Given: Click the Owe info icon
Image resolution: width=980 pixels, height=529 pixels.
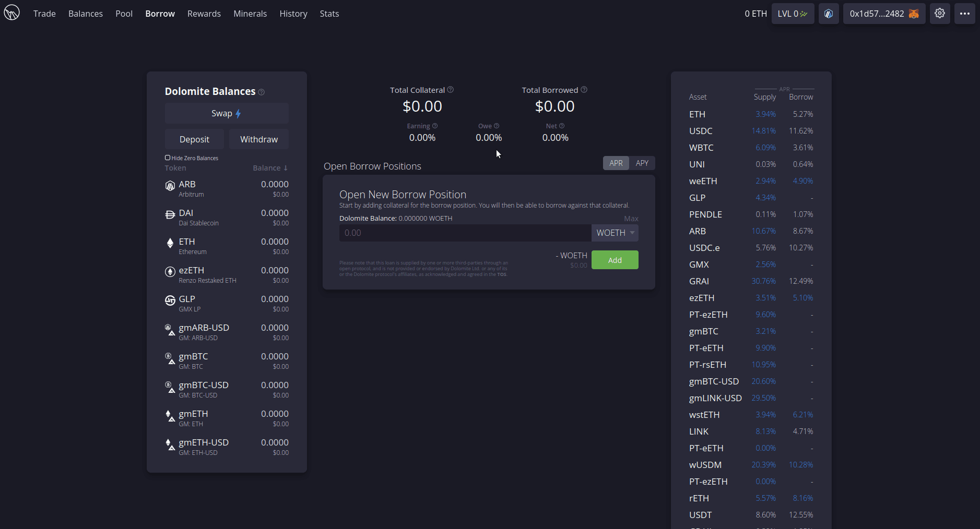Looking at the screenshot, I should coord(497,126).
